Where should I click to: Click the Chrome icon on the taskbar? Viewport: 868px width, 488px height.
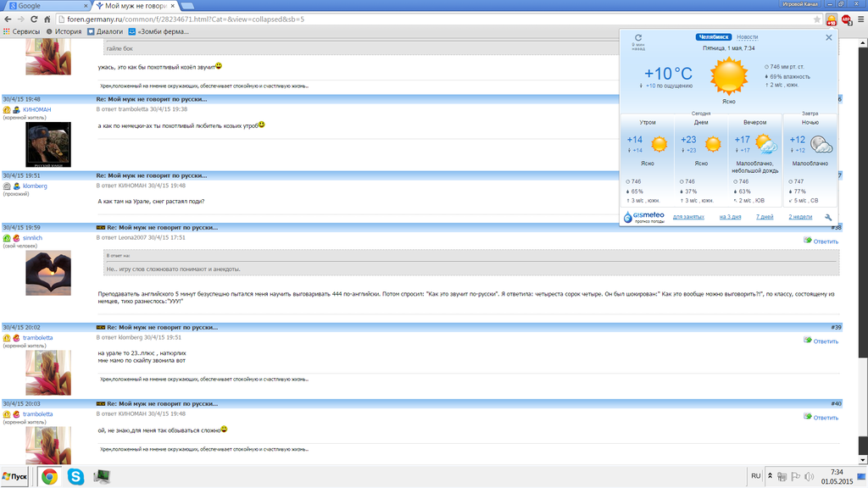[49, 476]
